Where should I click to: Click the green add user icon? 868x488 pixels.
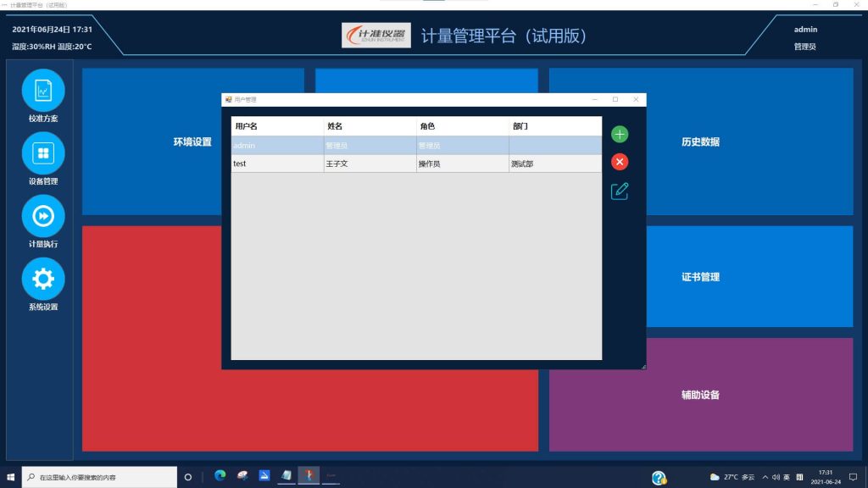620,134
